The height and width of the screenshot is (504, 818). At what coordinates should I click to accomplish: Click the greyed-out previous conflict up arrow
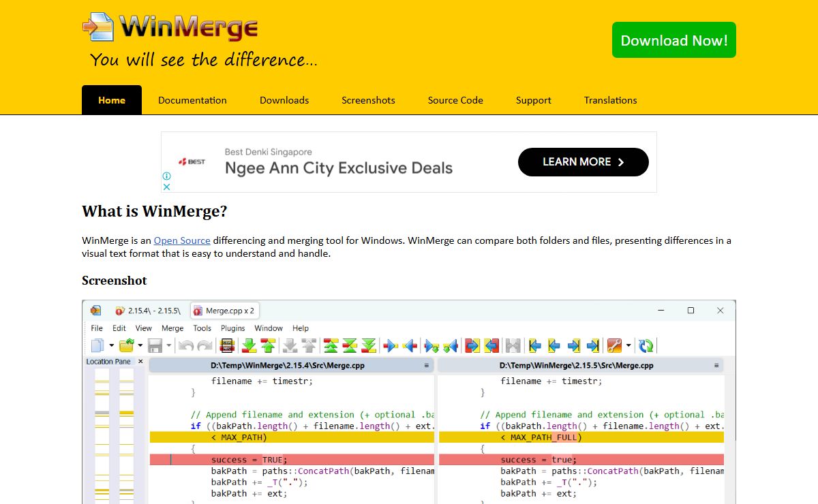[x=309, y=346]
